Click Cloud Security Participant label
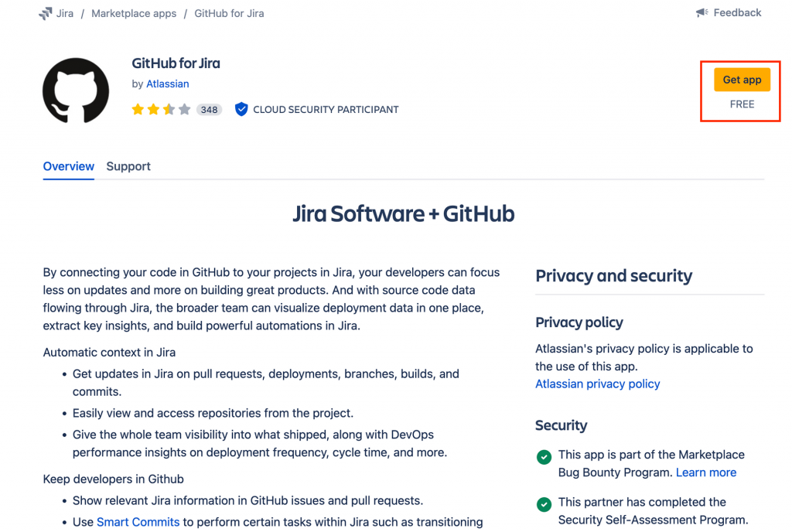This screenshot has height=532, width=792. (326, 110)
